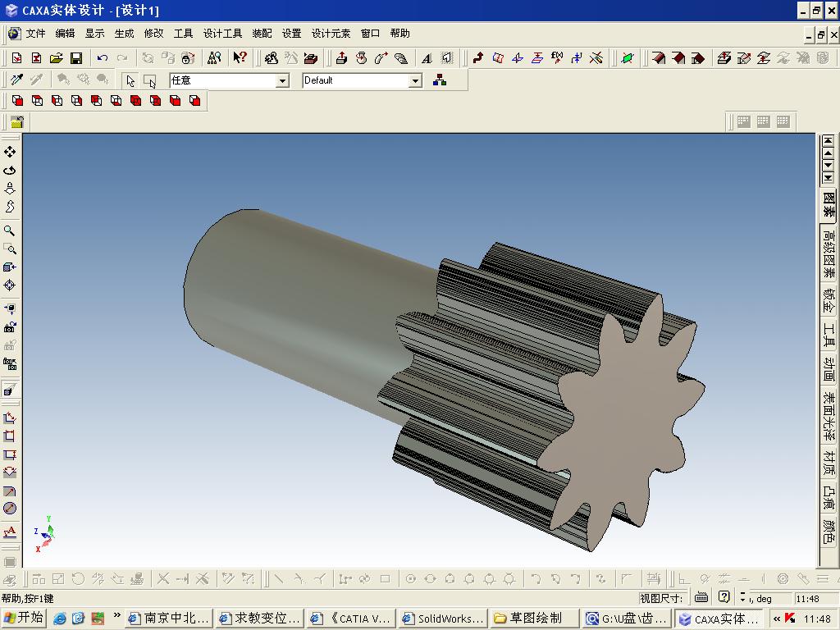Click the keyboard icon in status bar
This screenshot has width=840, height=630.
point(701,597)
